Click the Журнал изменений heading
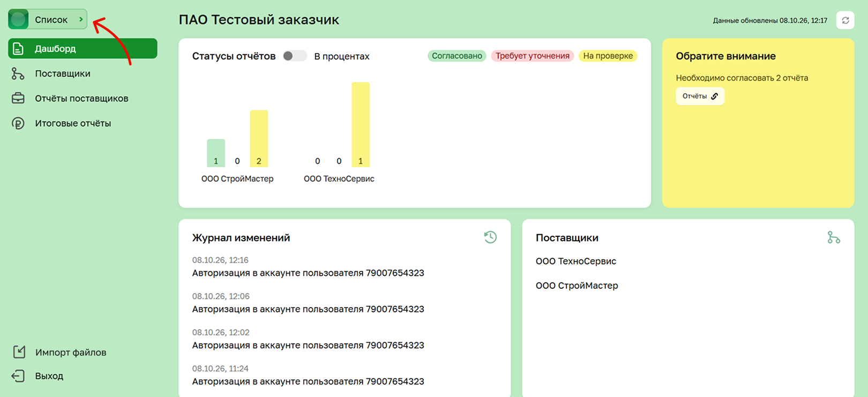Viewport: 868px width, 397px height. point(241,238)
